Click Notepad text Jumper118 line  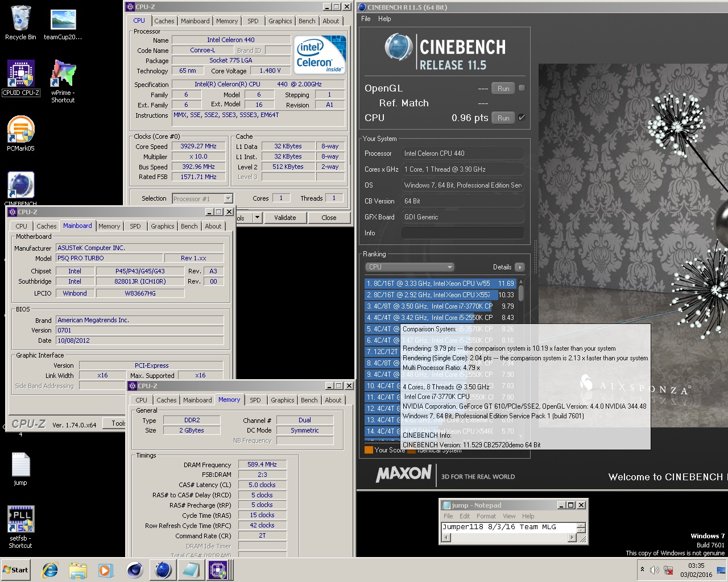[499, 527]
